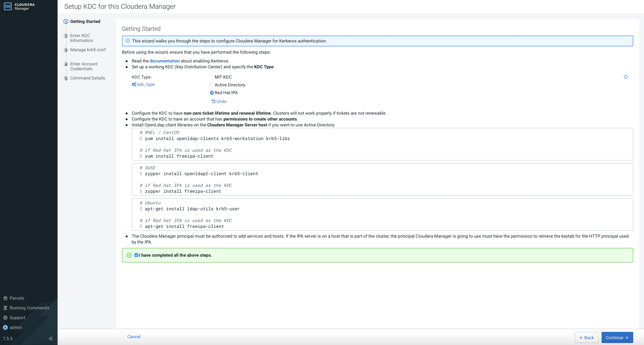Open the admin user menu

pos(16,327)
